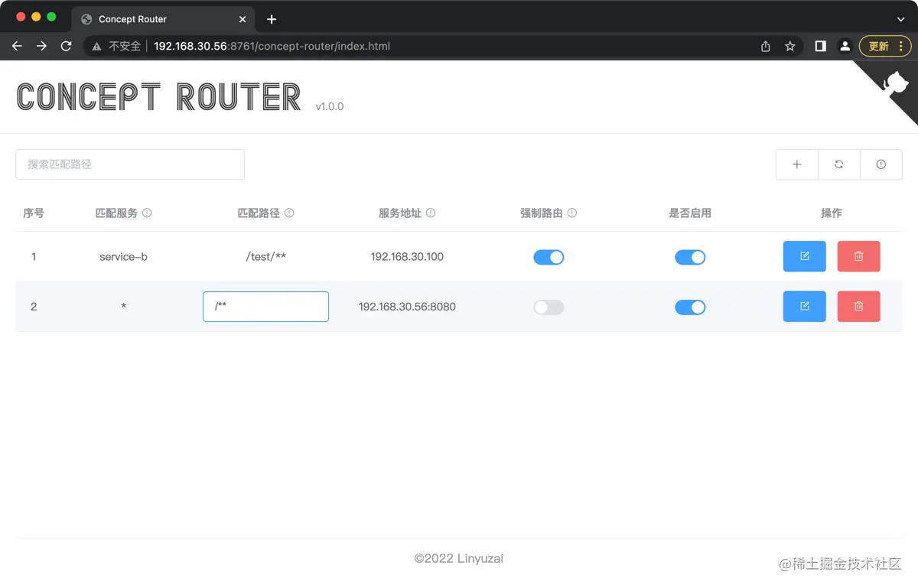Click info icon next to 强制路由 header
Image resolution: width=918 pixels, height=588 pixels.
click(572, 213)
